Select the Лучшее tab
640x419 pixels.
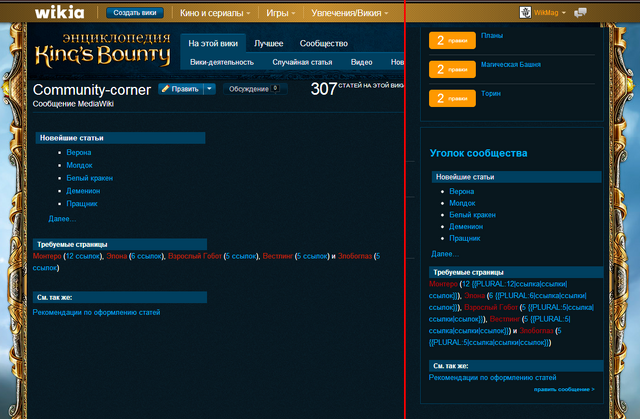pos(269,43)
